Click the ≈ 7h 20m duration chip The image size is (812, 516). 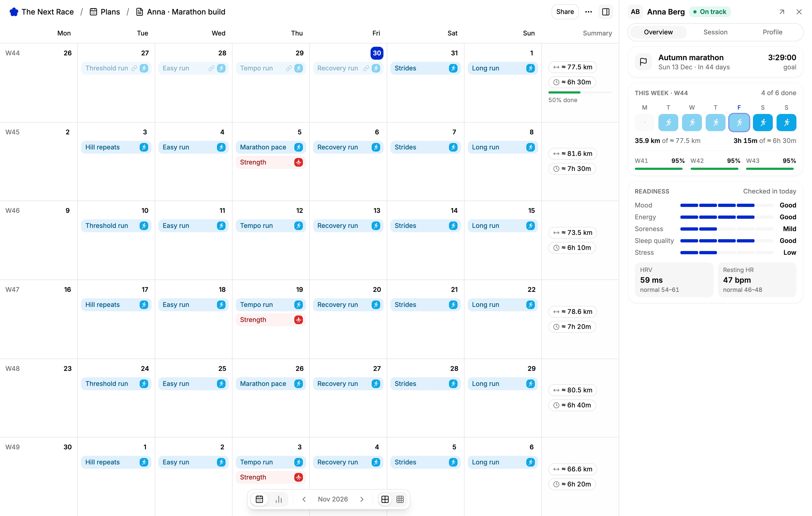click(572, 327)
